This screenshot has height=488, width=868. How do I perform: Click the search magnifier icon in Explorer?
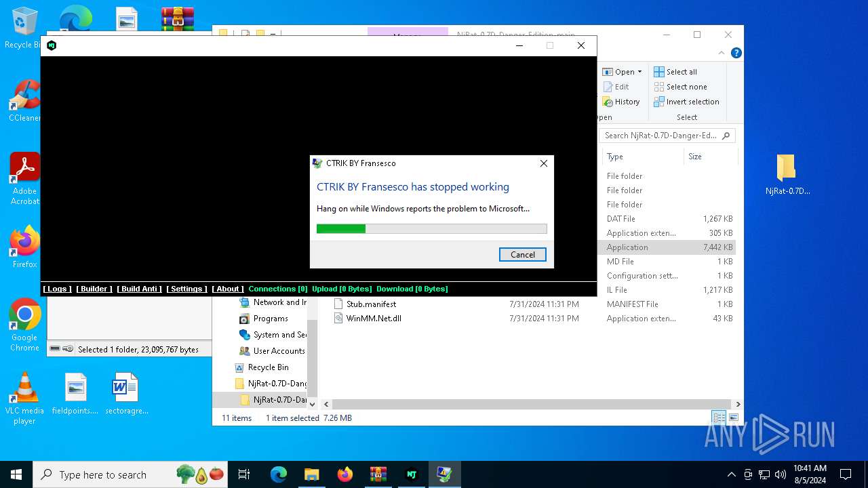(x=726, y=136)
